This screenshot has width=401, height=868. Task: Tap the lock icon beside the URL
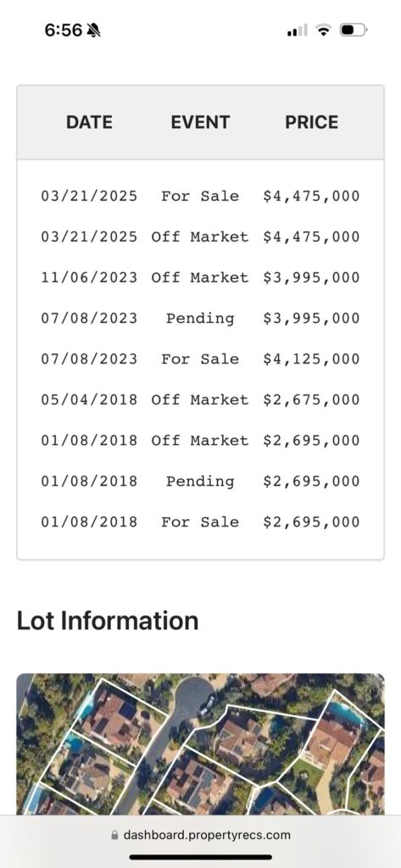coord(114,835)
